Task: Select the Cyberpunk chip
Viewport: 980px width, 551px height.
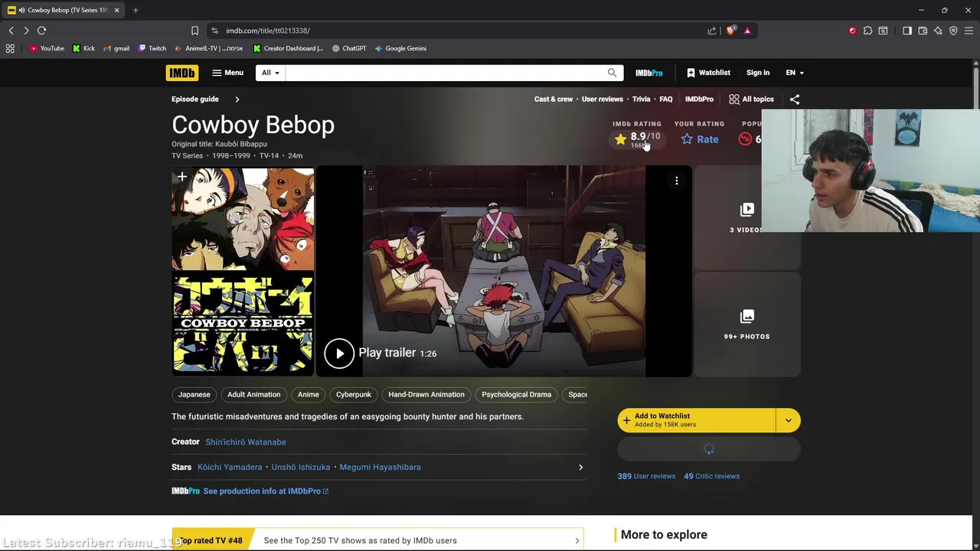Action: click(354, 394)
